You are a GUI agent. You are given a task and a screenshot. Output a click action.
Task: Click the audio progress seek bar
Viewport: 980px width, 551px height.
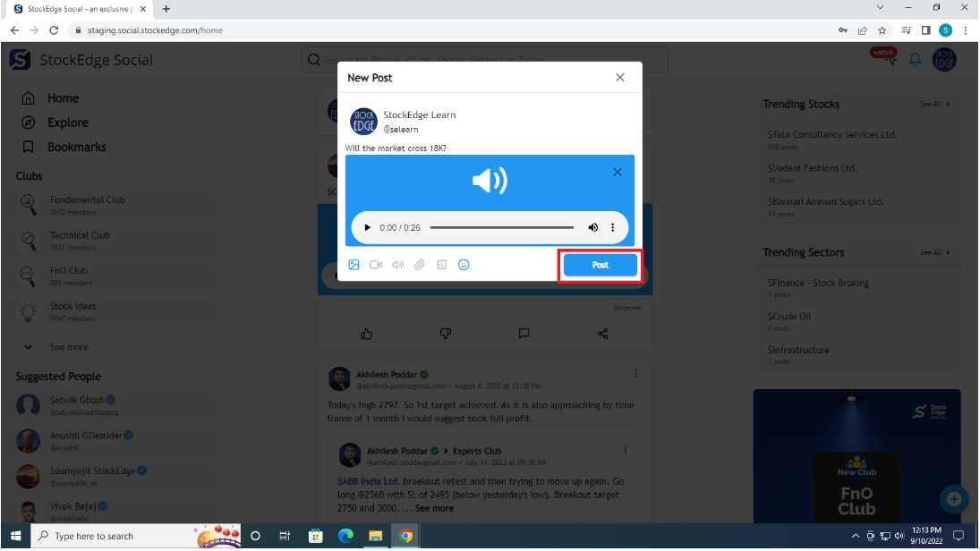coord(501,228)
